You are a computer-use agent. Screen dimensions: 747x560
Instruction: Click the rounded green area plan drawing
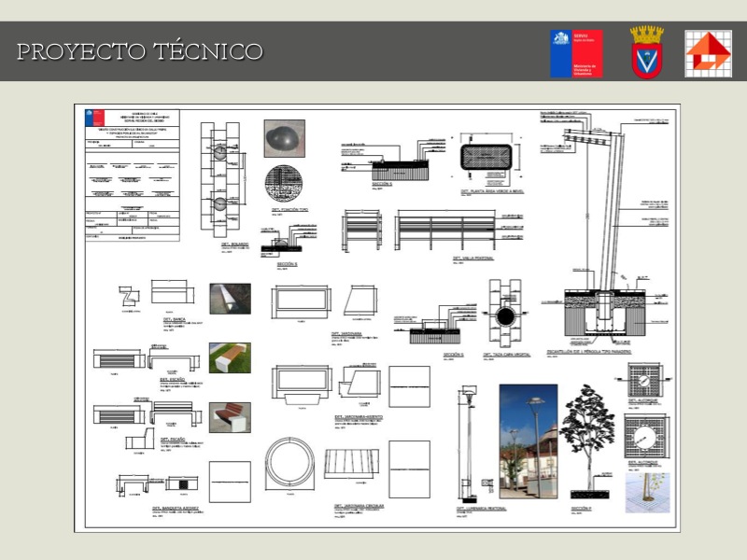click(489, 159)
